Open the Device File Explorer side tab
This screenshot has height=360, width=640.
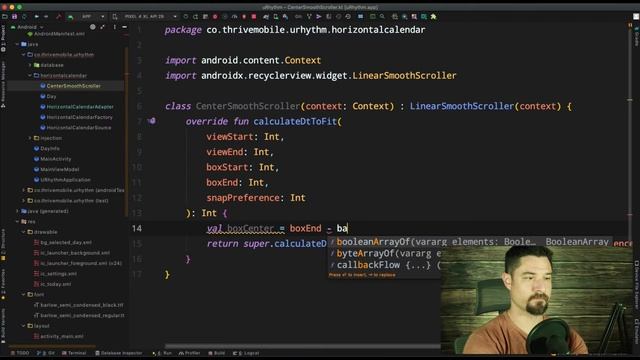click(636, 284)
